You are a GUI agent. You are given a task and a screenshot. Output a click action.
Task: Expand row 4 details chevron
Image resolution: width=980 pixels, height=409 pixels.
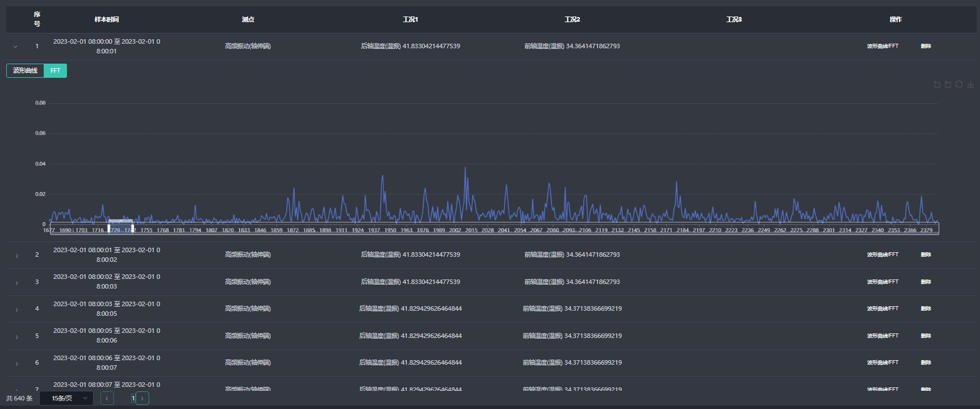pyautogui.click(x=16, y=310)
